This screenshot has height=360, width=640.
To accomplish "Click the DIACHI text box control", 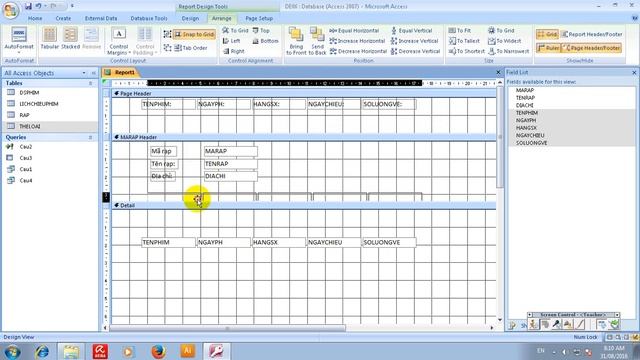I will 231,176.
